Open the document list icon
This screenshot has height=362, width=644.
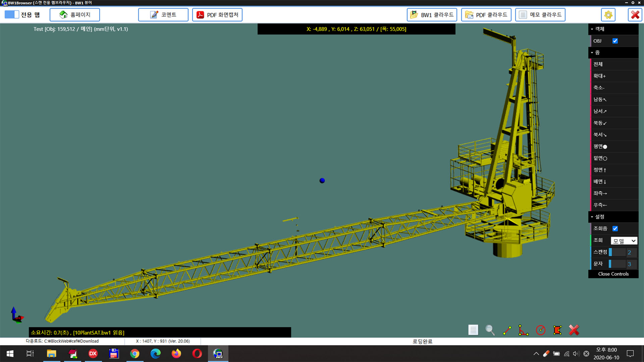(473, 330)
